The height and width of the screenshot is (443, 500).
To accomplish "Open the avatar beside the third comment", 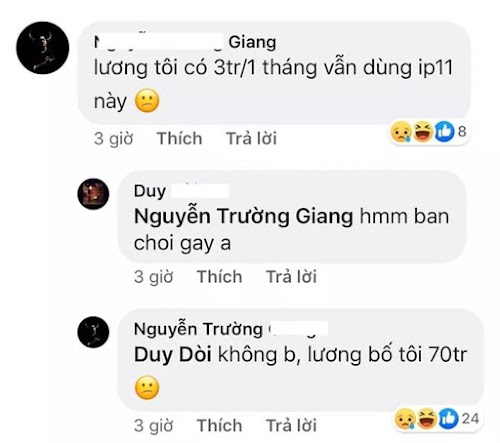I will point(93,332).
